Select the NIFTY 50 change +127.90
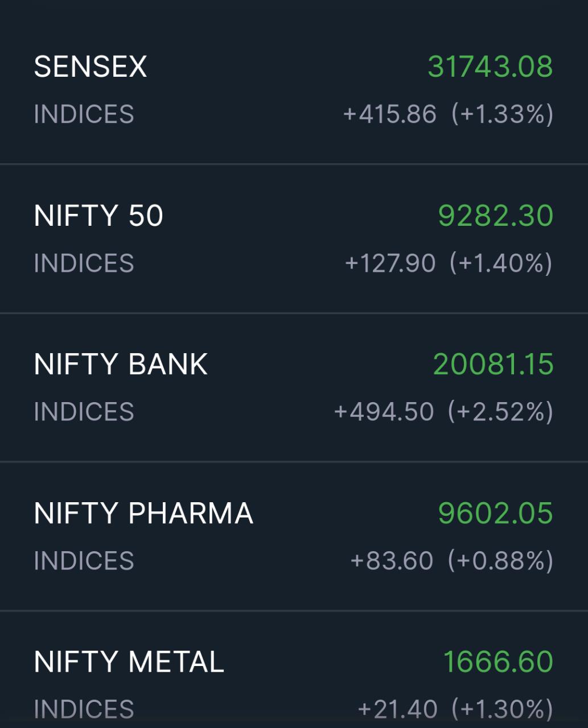This screenshot has height=728, width=588. click(390, 263)
